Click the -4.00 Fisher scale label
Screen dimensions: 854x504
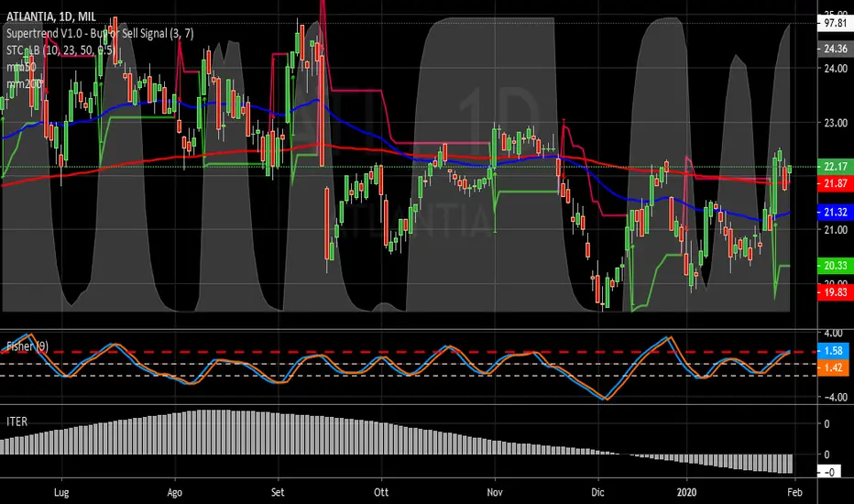point(835,397)
